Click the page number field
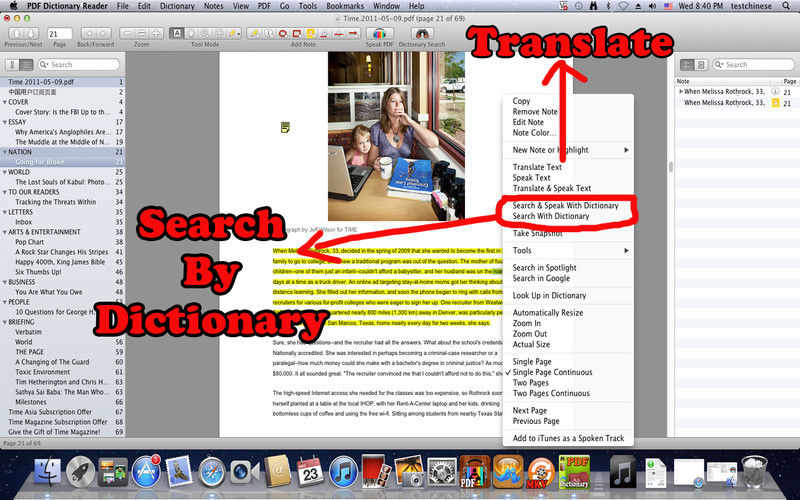 tap(60, 34)
